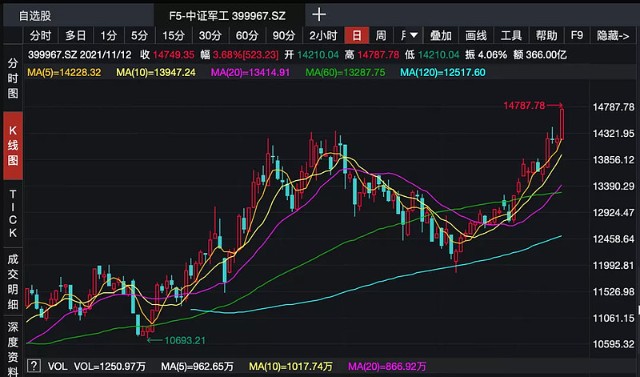Select the MA(20)=13414.91 indicator label
Viewport: 640px width, 377px height.
tap(250, 73)
